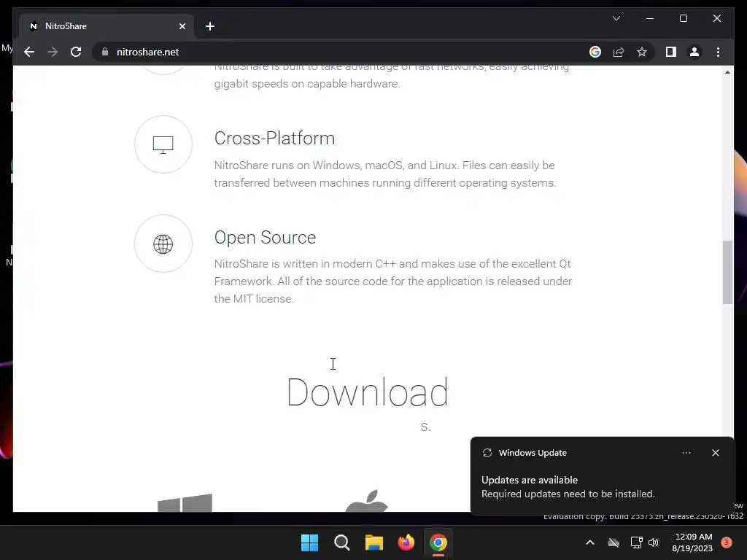Maximize the Chrome window
Image resolution: width=747 pixels, height=560 pixels.
pos(683,18)
